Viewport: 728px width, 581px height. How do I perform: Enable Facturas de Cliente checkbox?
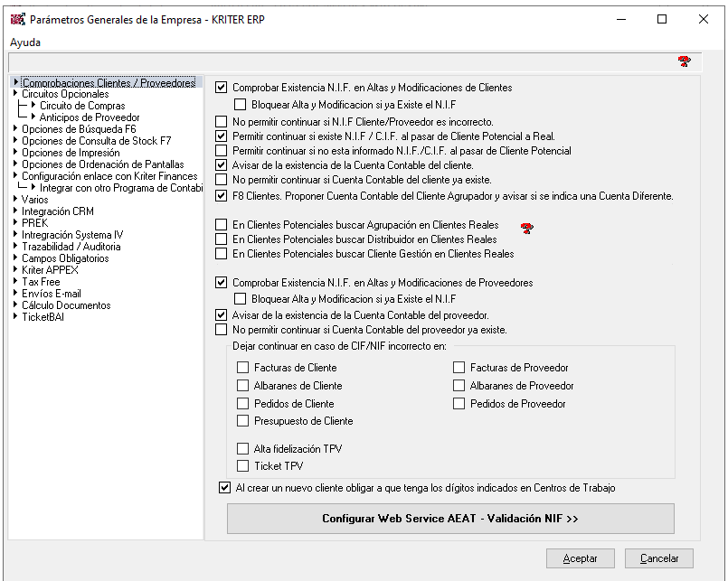pos(242,368)
